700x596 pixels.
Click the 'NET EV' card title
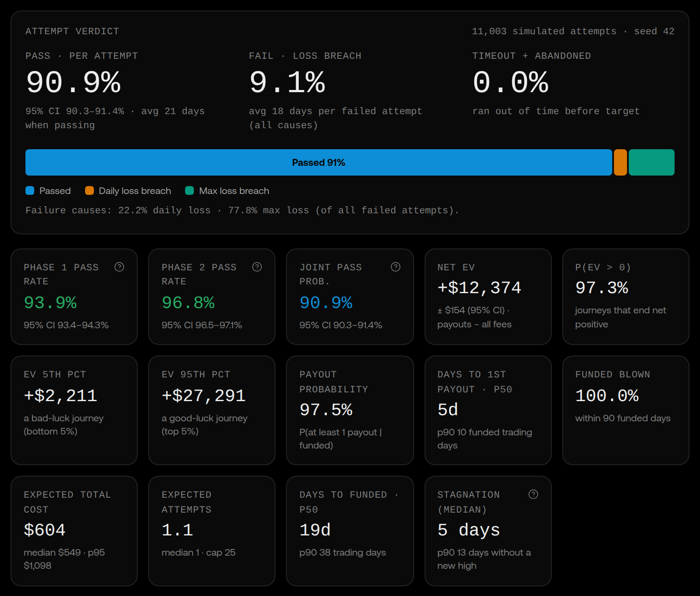click(x=456, y=267)
